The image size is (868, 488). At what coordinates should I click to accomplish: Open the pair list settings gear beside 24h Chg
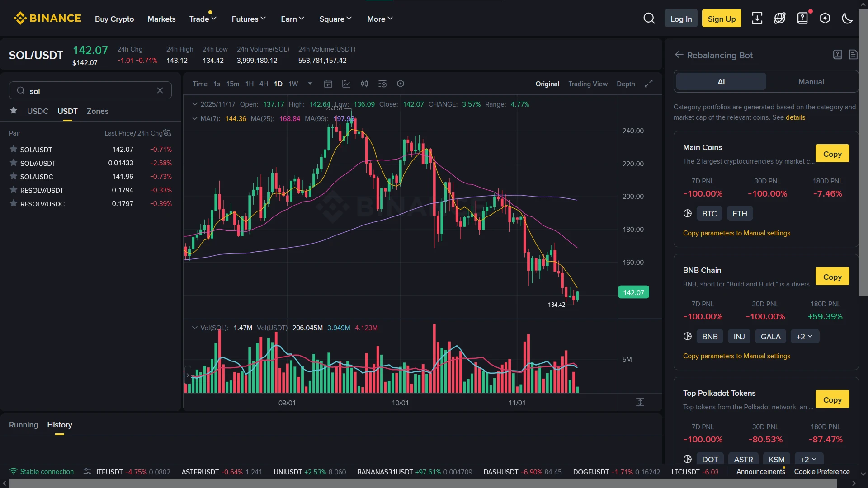point(167,133)
